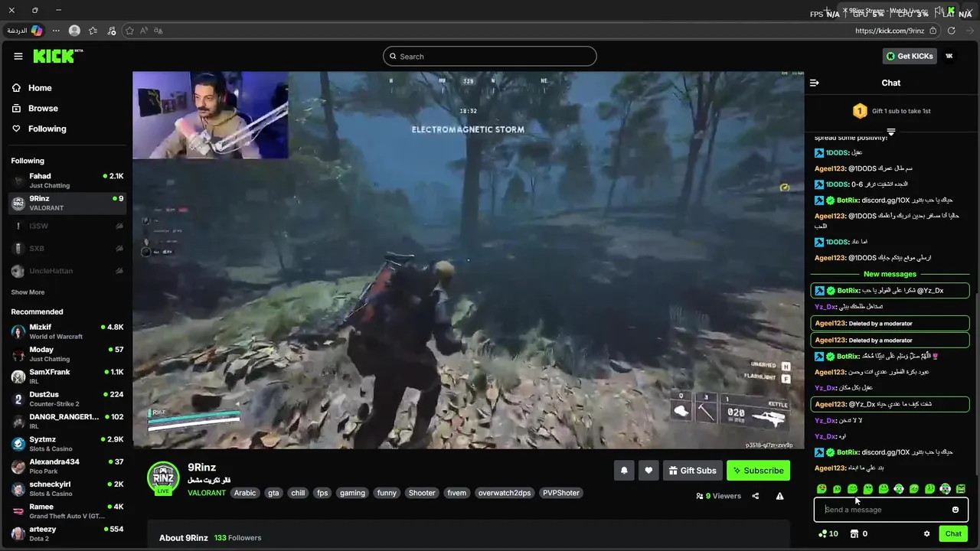This screenshot has width=980, height=551.
Task: Click the user avatar in the top right
Action: 949,56
